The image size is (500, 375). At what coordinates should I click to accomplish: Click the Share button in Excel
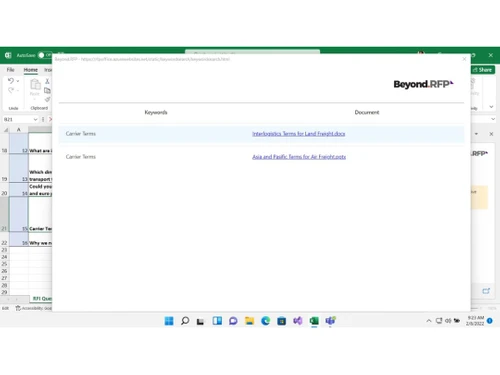pos(483,70)
